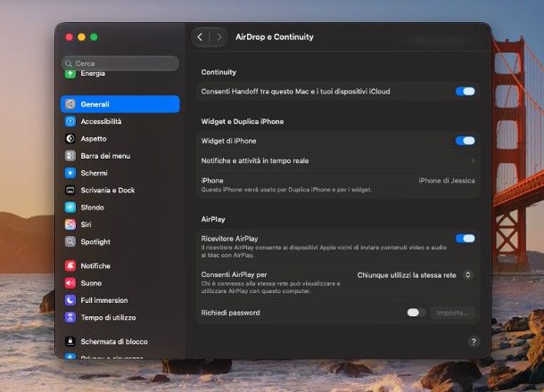Image resolution: width=544 pixels, height=392 pixels.
Task: Click the Tempo di utilizzo hourglass icon
Action: tap(70, 317)
